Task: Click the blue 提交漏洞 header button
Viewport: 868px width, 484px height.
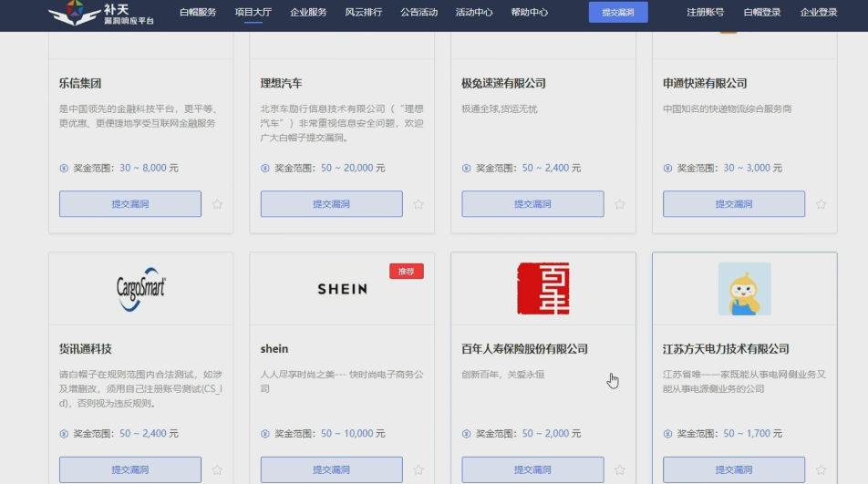Action: [x=618, y=12]
